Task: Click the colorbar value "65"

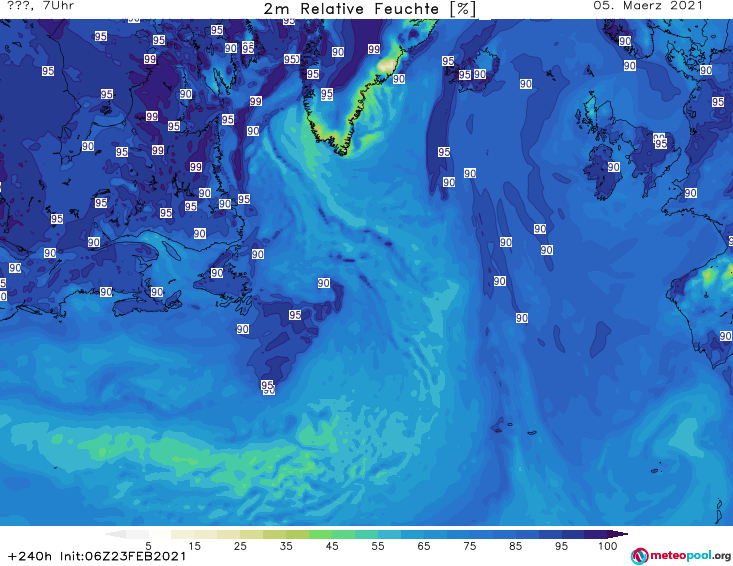Action: [424, 546]
